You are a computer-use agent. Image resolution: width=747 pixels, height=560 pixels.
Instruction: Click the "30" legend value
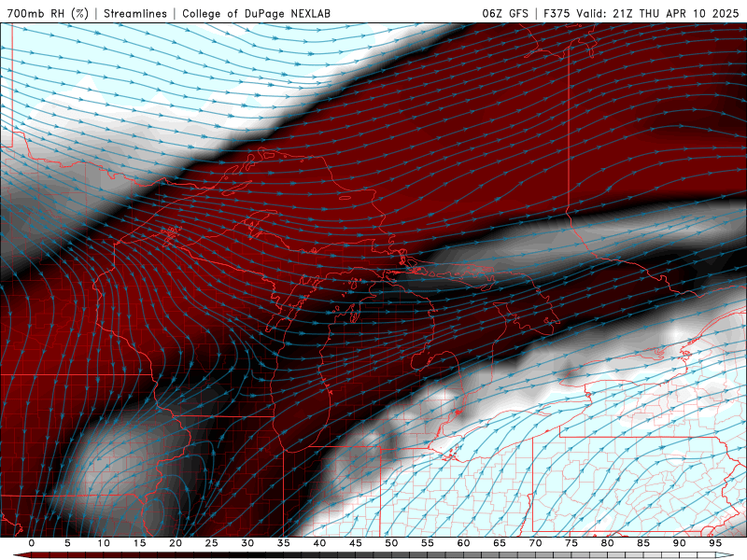coord(247,543)
